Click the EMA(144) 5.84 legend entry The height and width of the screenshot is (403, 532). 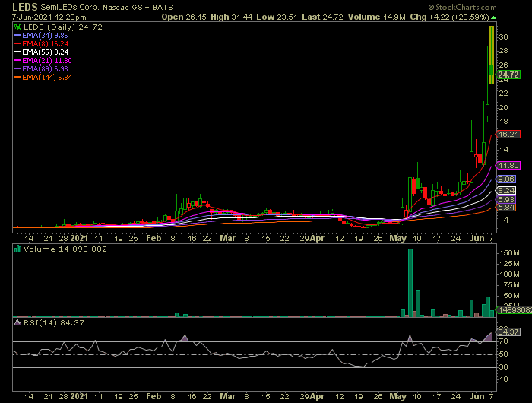click(43, 77)
